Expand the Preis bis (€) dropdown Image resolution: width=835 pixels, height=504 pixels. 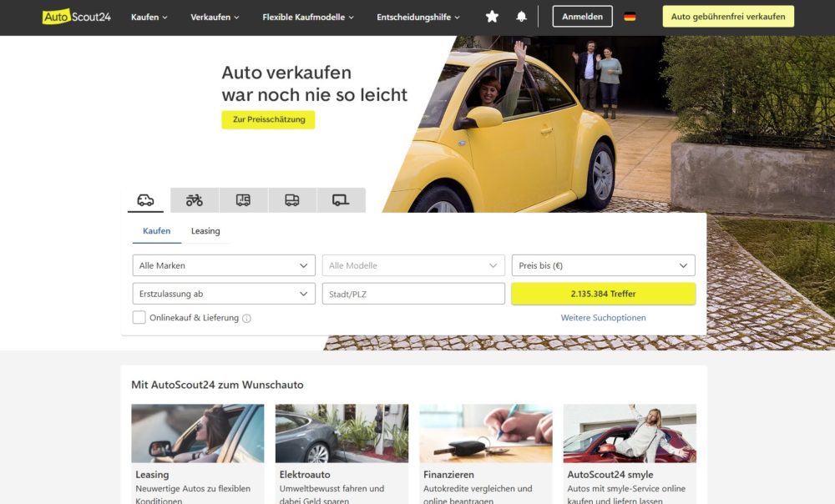604,265
